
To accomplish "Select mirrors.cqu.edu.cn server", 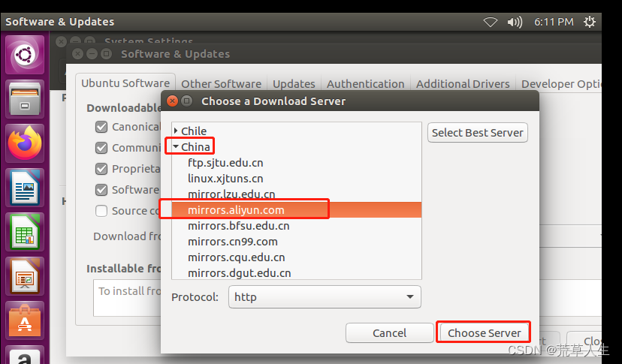I will 296,257.
